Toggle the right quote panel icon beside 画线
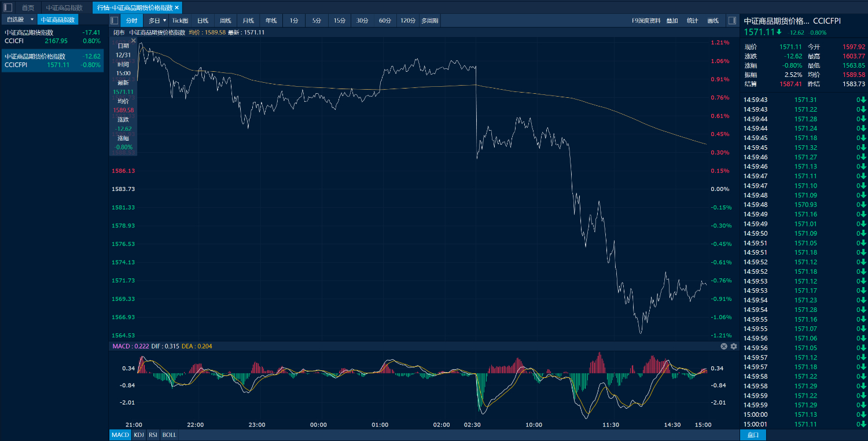The width and height of the screenshot is (868, 441). (732, 20)
